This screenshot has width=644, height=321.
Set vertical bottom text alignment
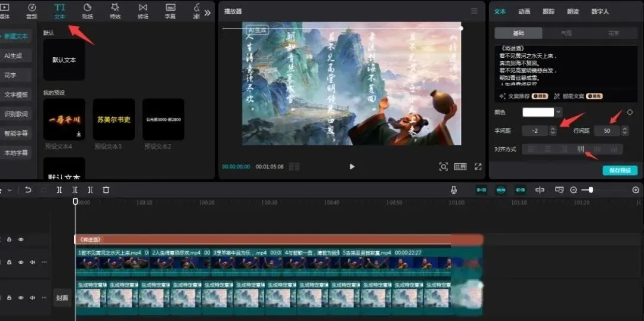click(614, 149)
